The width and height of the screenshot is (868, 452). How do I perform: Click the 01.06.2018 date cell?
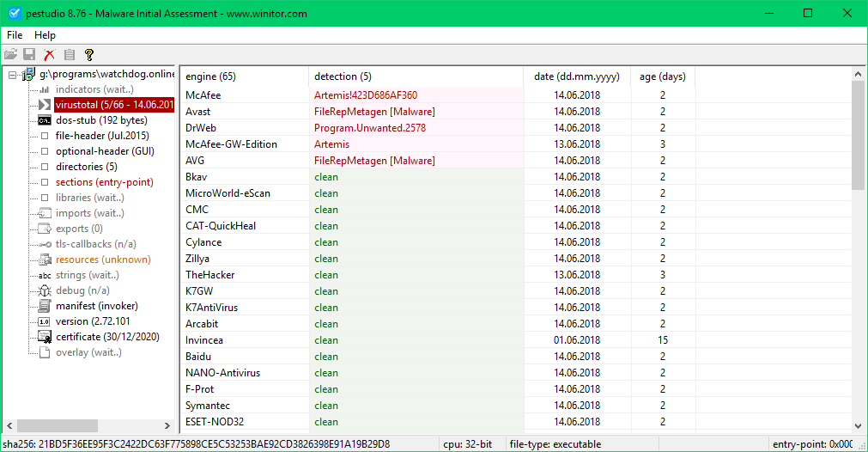point(577,340)
